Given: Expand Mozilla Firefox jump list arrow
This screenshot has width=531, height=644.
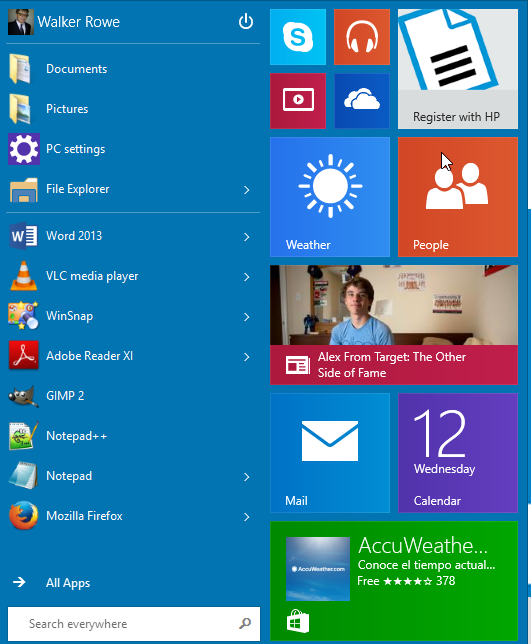Looking at the screenshot, I should pyautogui.click(x=246, y=517).
